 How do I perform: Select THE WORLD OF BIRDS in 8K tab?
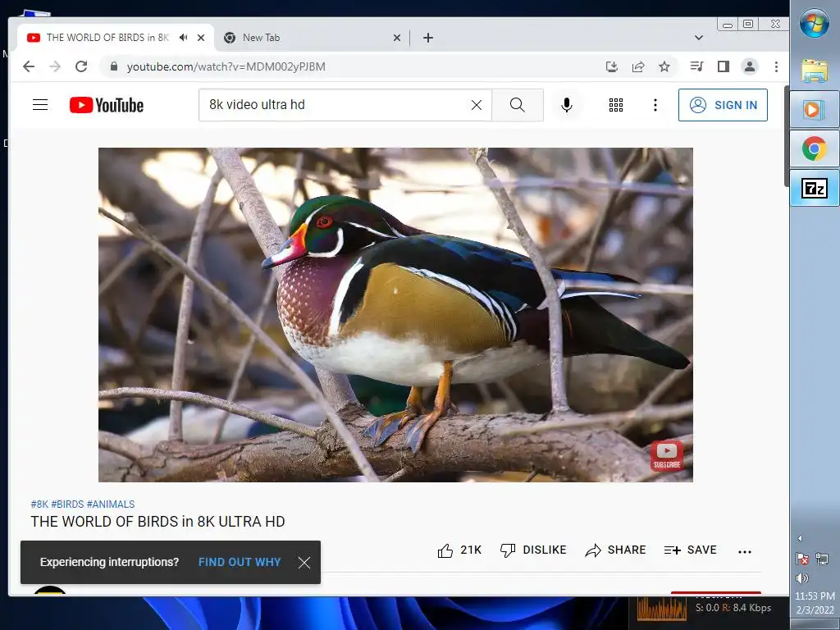pos(107,38)
